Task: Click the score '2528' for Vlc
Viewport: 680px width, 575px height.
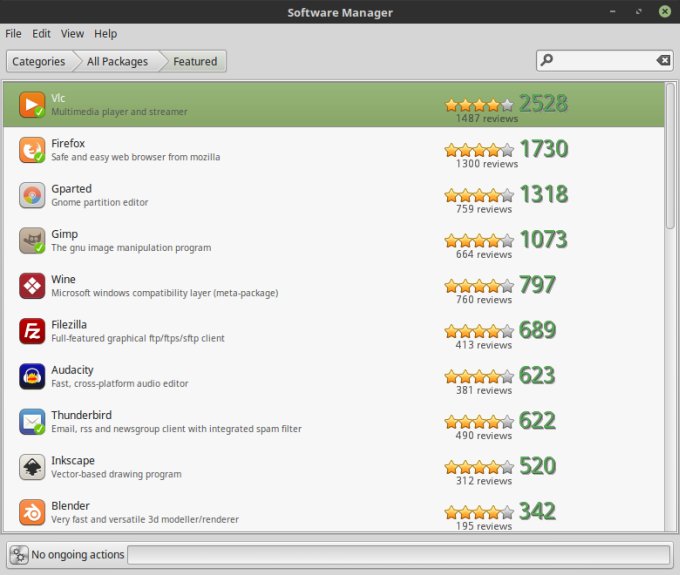Action: [543, 103]
